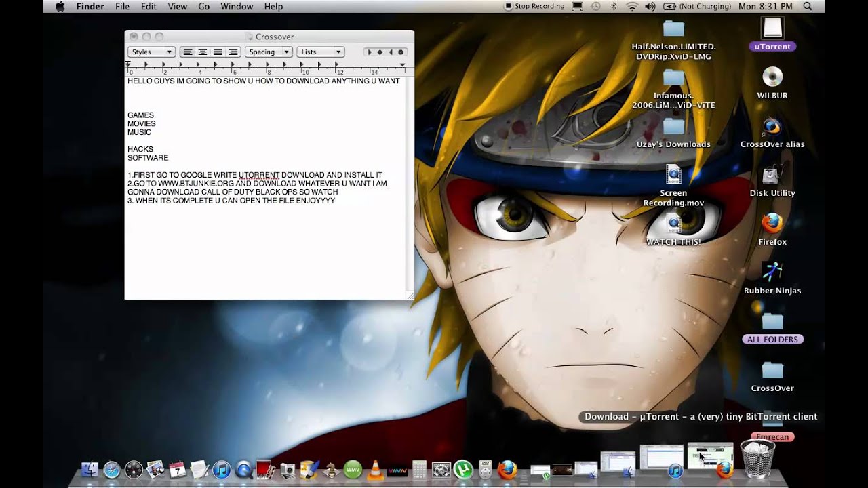
Task: Select the decimal tab stop circle button
Action: (401, 52)
